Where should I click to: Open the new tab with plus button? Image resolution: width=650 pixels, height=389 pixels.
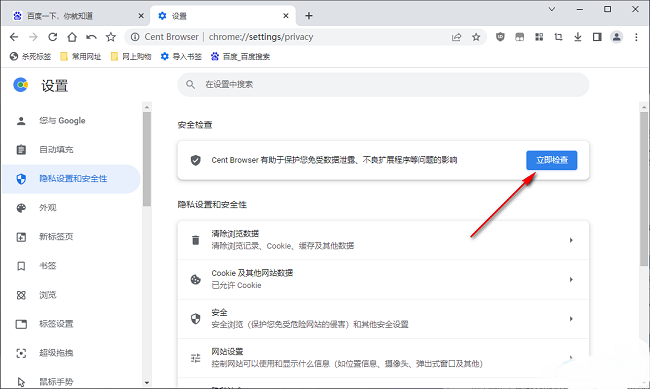[x=309, y=16]
